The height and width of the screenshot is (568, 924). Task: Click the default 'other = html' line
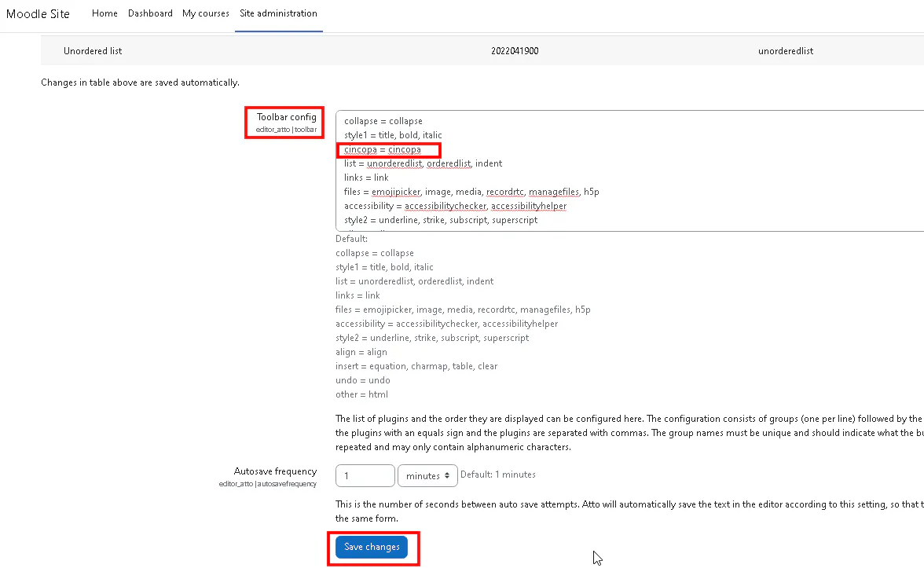point(361,394)
